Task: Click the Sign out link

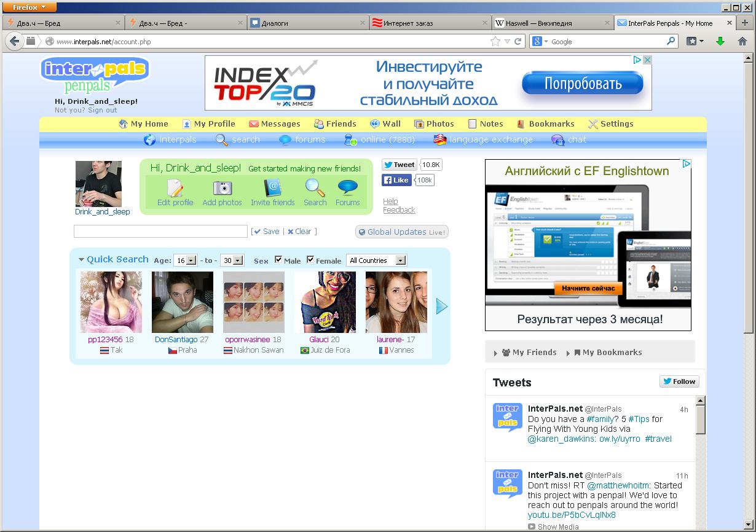Action: (x=103, y=111)
